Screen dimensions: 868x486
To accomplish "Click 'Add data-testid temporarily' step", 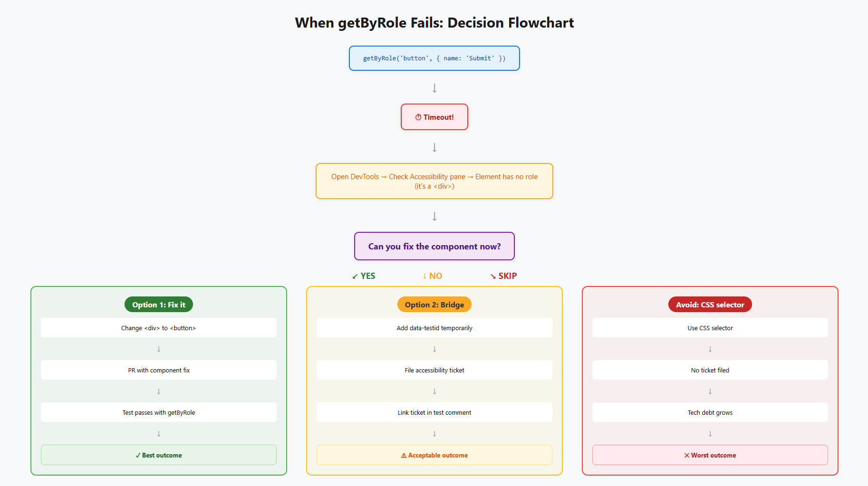I will point(434,328).
